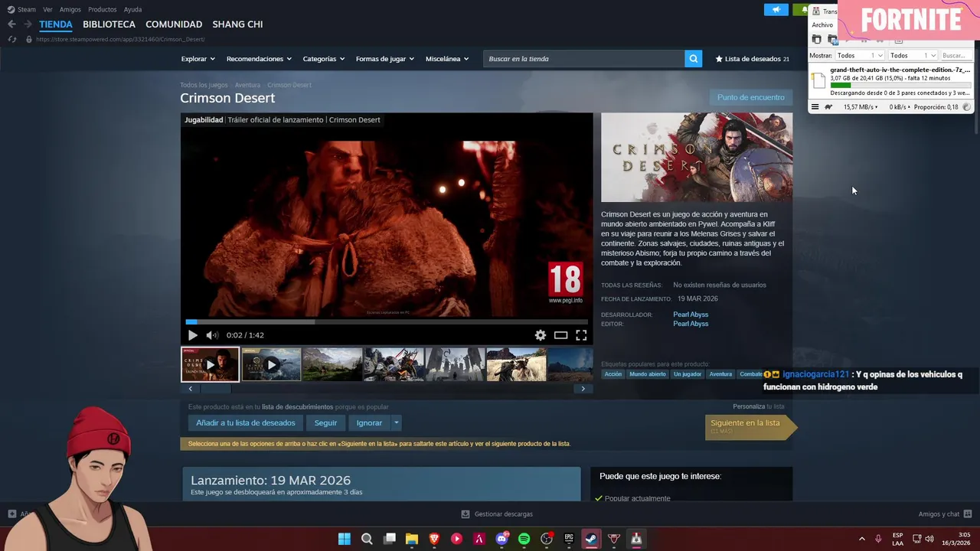Expand the Recomendaciones dropdown
This screenshot has height=551, width=980.
(259, 59)
